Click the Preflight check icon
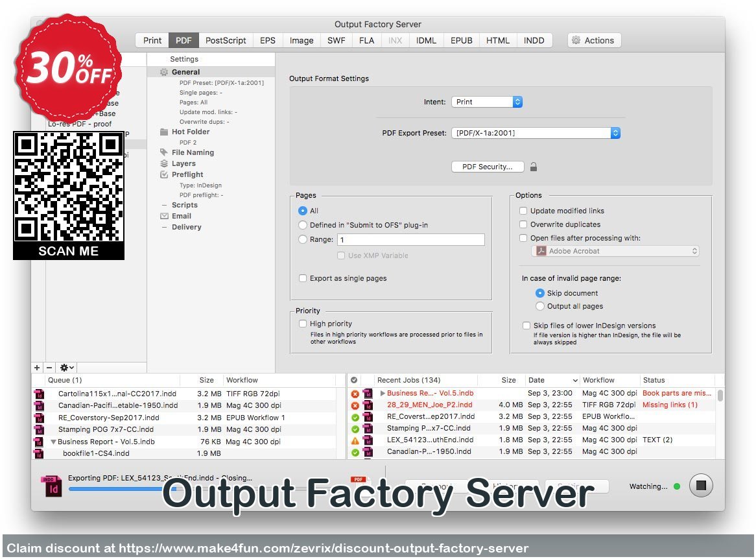Screen dimensions: 756x559 [x=164, y=174]
